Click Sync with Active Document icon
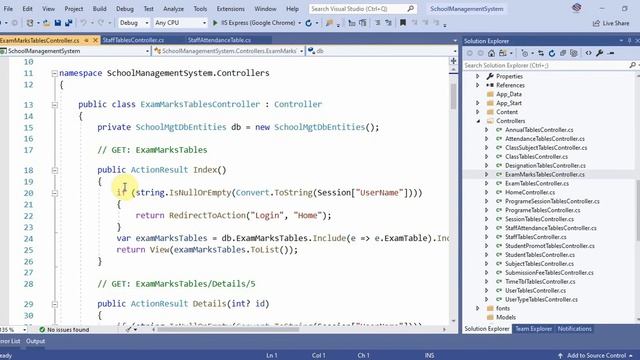The height and width of the screenshot is (360, 640). click(541, 53)
